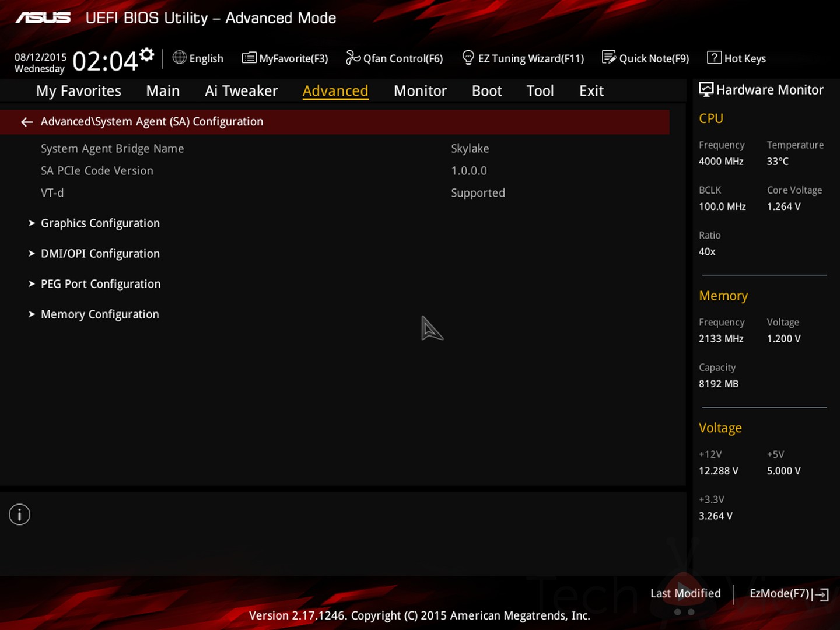The image size is (840, 630).
Task: Select the Advanced tab
Action: 335,91
